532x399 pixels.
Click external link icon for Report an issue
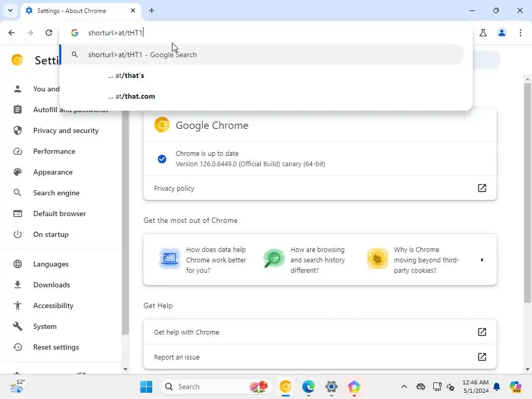click(x=482, y=357)
